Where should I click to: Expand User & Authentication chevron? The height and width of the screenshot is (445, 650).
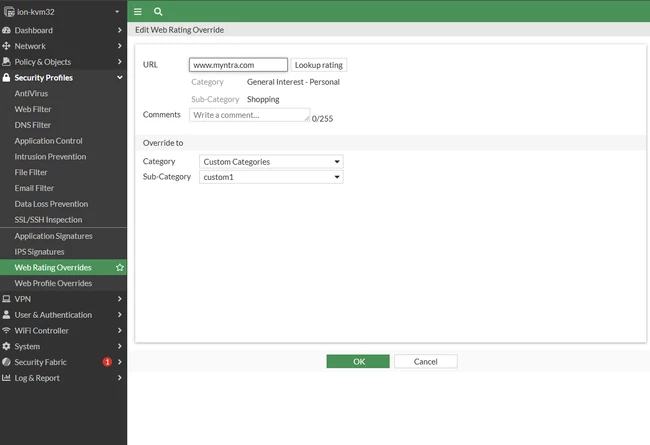coord(119,315)
